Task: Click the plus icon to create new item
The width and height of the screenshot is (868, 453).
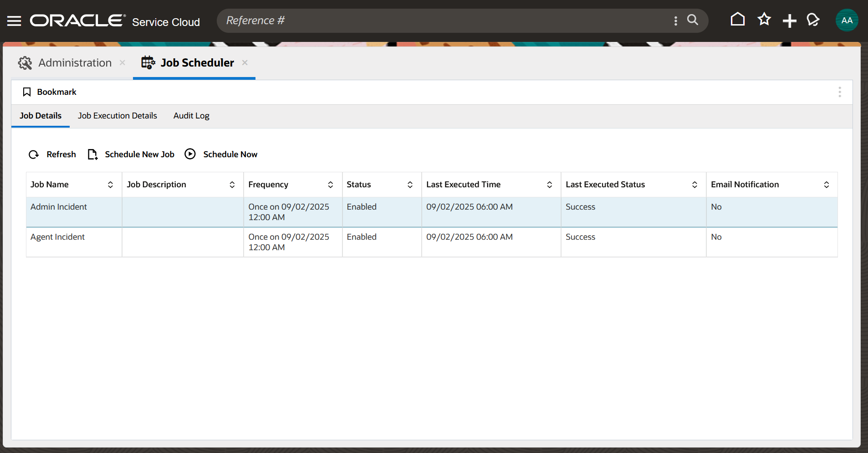Action: point(790,20)
